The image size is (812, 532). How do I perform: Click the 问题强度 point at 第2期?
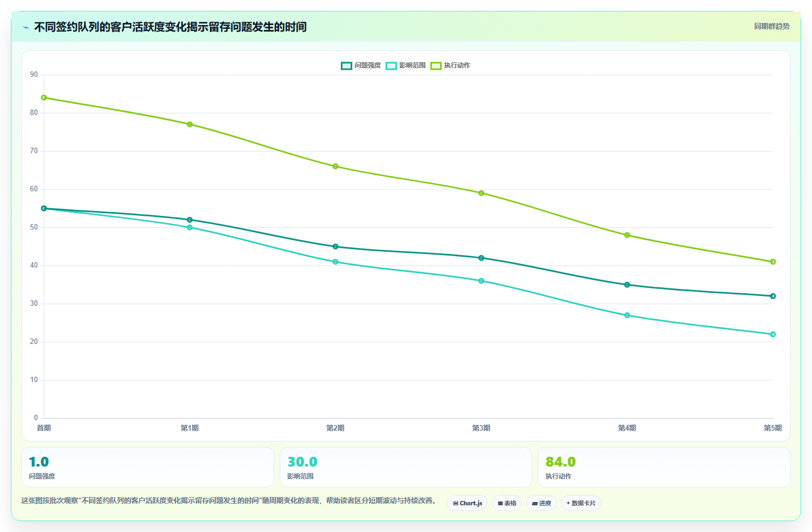(x=335, y=246)
